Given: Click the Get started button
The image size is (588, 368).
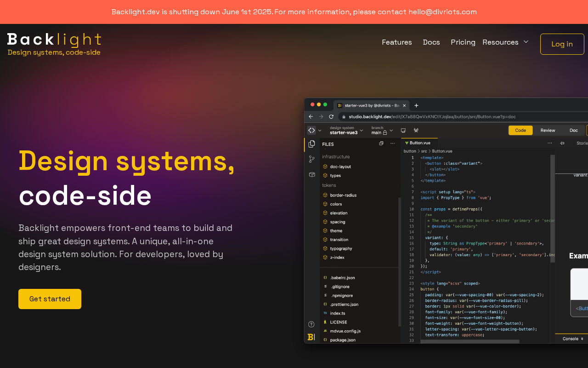Looking at the screenshot, I should pos(50,299).
